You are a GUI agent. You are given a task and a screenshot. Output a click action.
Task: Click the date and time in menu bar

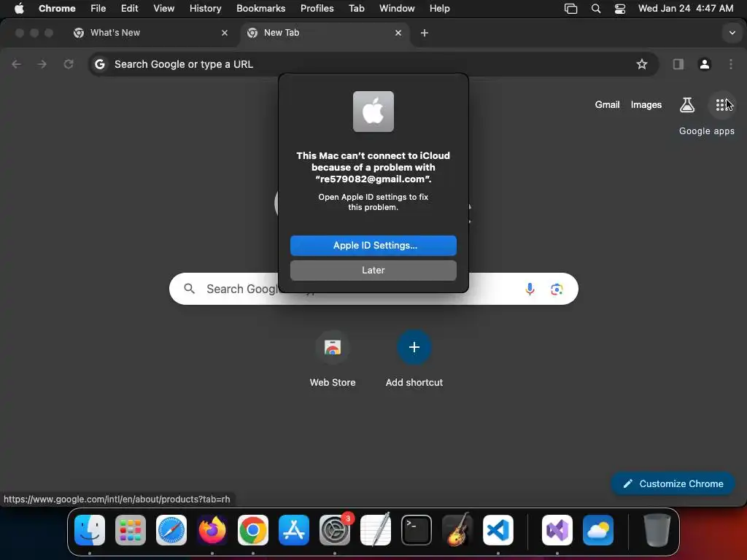pyautogui.click(x=686, y=9)
